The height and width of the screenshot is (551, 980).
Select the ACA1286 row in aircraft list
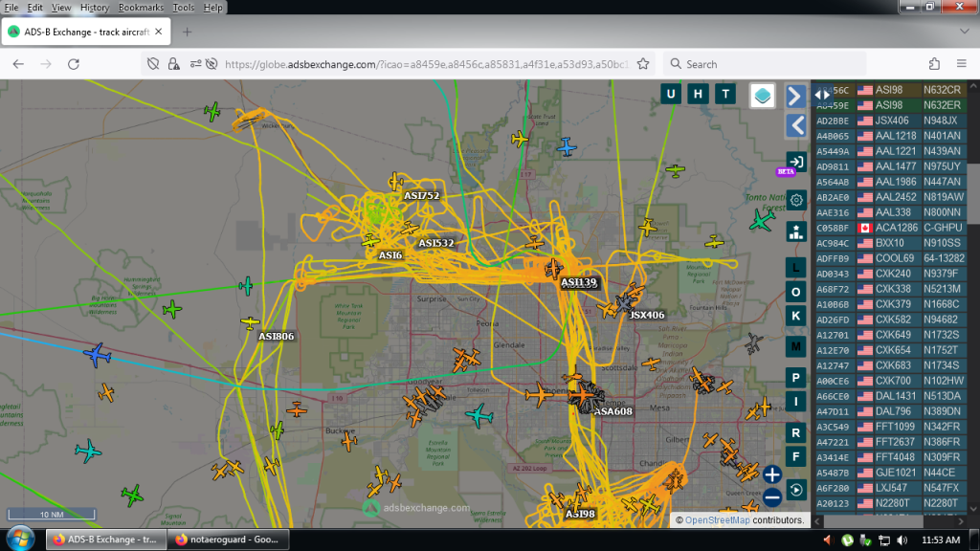click(891, 228)
